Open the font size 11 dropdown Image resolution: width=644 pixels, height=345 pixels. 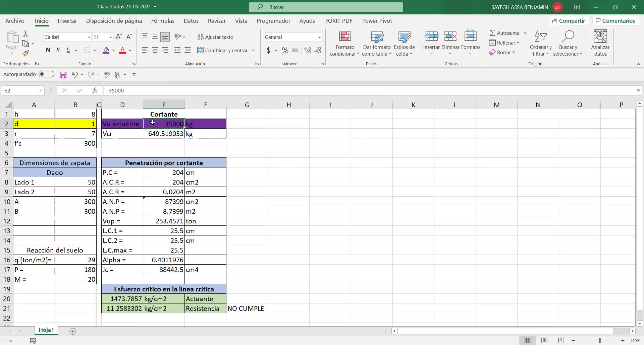point(110,37)
